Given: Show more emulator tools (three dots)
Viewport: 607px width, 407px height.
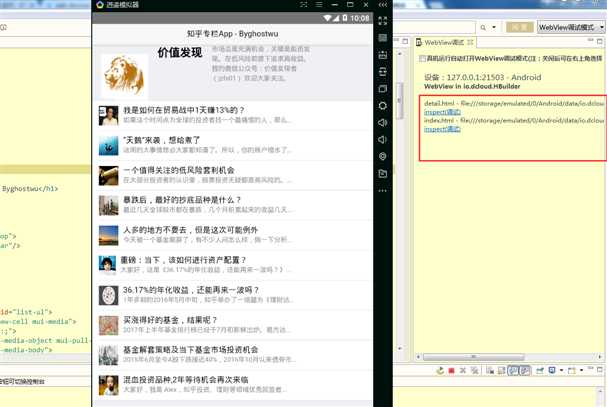Looking at the screenshot, I should 382,191.
